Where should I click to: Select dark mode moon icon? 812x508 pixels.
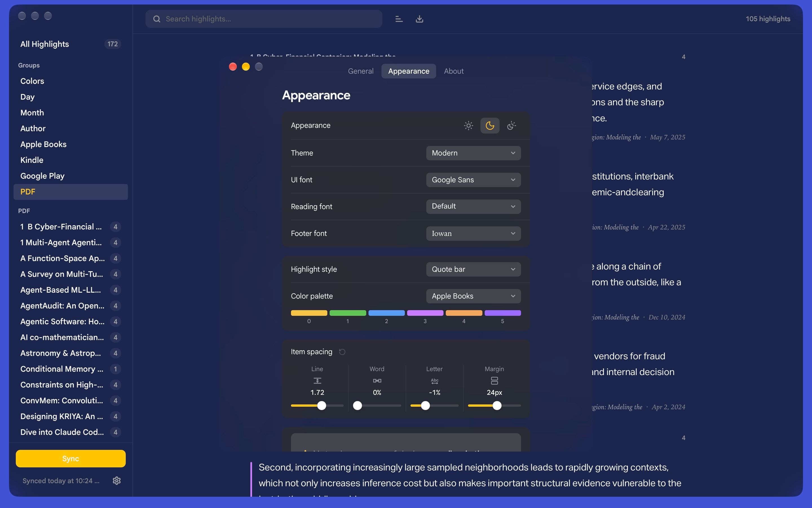tap(490, 126)
